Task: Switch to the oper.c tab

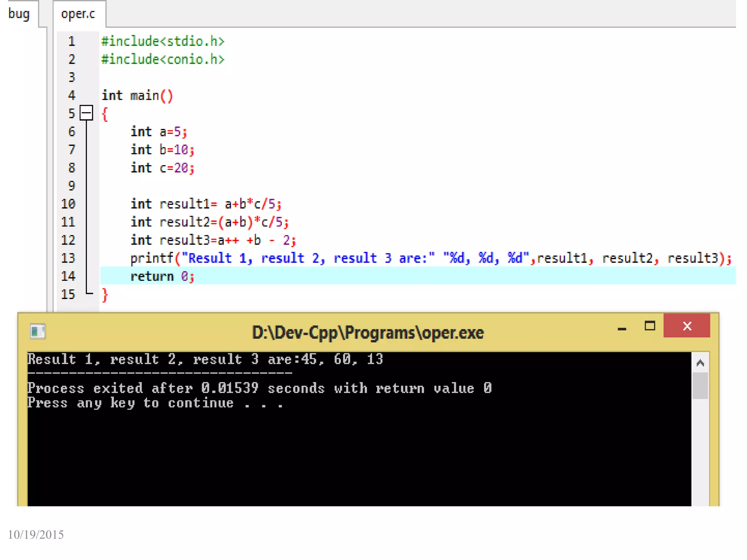Action: point(78,14)
